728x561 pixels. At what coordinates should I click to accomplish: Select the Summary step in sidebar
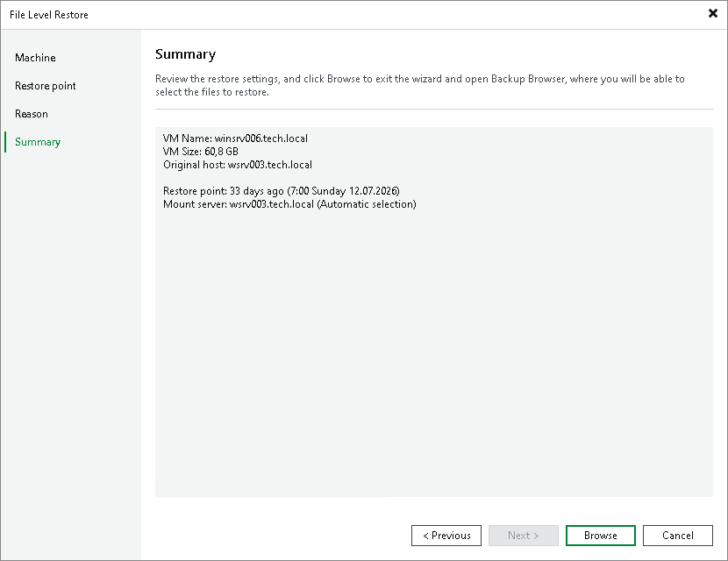click(x=38, y=142)
